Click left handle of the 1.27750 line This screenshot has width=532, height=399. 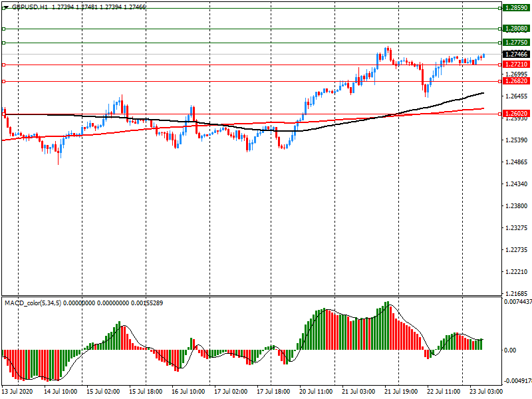pos(3,43)
